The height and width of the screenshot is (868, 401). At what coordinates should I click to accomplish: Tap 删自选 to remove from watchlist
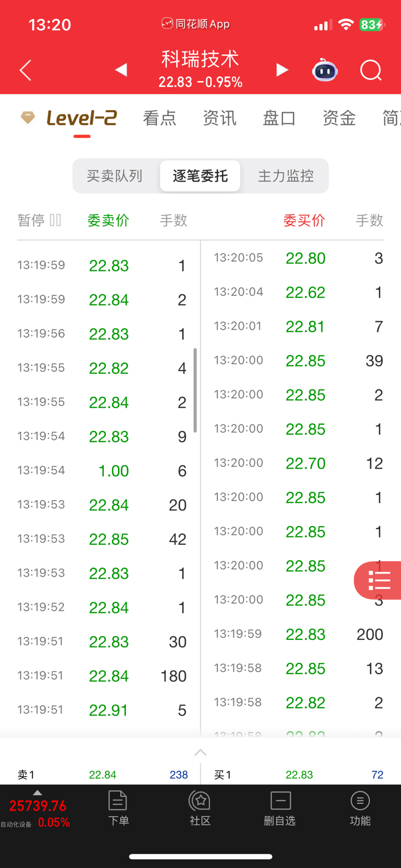(280, 808)
